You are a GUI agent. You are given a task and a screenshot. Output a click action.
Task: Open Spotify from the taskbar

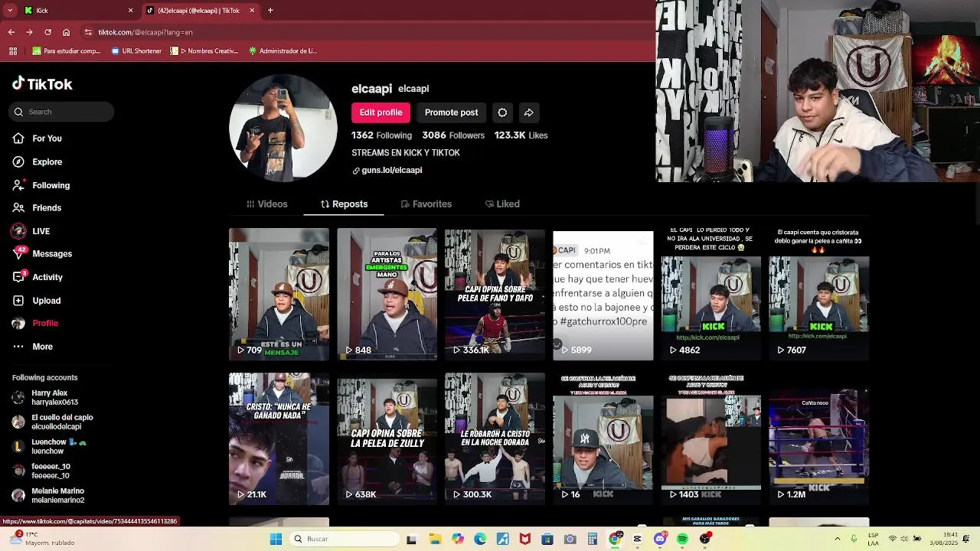point(682,540)
